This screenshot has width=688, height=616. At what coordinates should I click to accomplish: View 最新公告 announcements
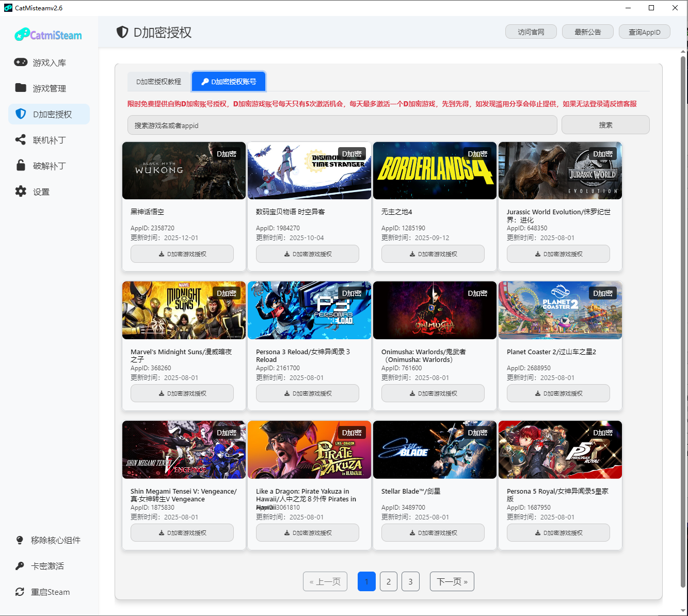tap(587, 31)
